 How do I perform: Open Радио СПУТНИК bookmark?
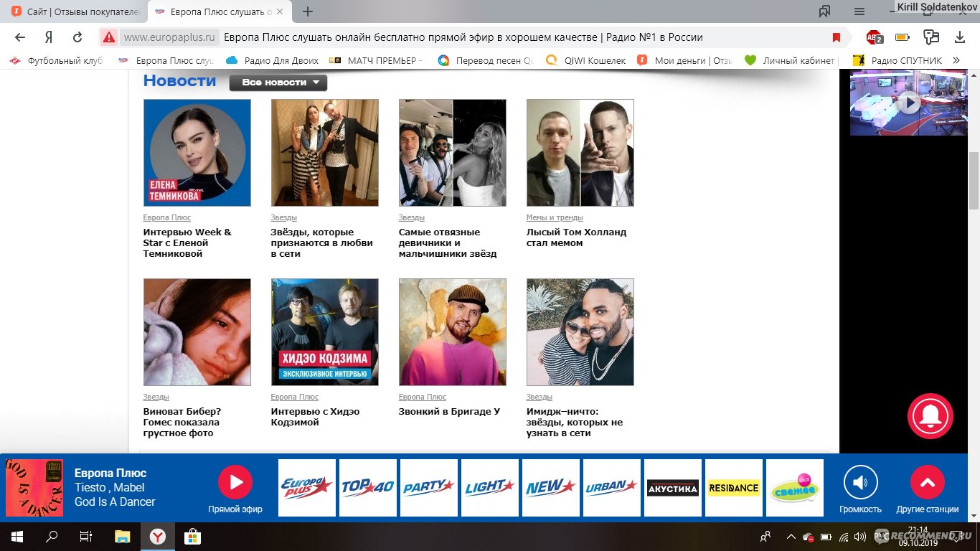(897, 60)
